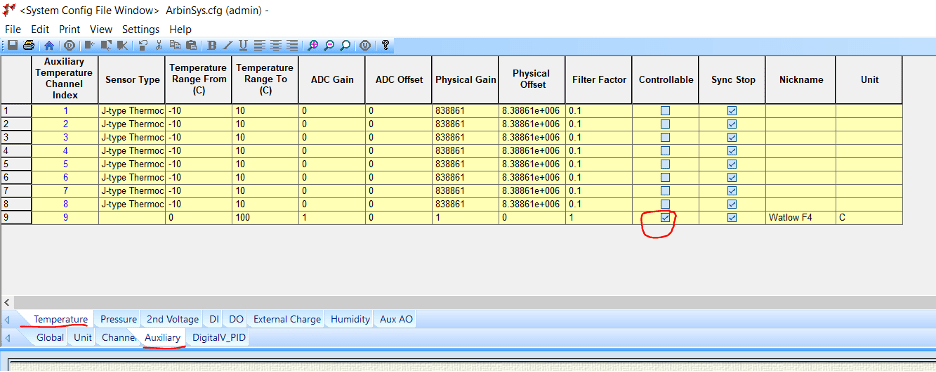Enable Controllable checkbox for row 1
The image size is (936, 372).
tap(665, 110)
